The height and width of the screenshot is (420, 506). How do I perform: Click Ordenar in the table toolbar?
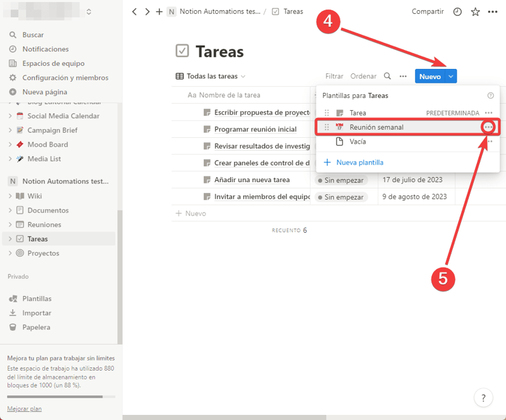(363, 76)
